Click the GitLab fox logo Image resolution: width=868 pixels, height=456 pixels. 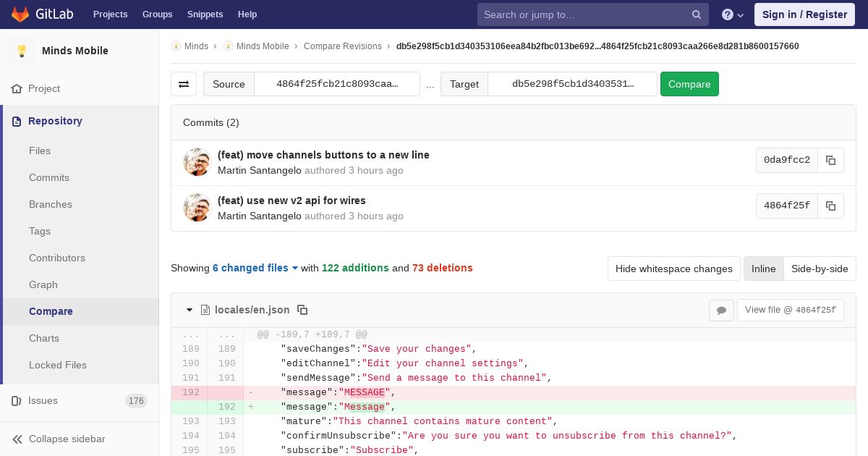click(20, 14)
